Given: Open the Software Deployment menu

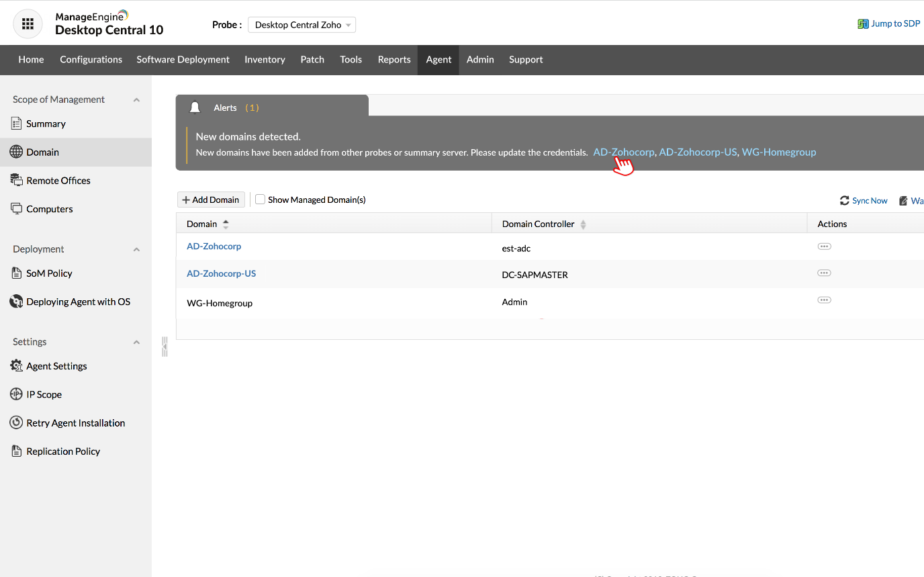Looking at the screenshot, I should click(x=183, y=60).
